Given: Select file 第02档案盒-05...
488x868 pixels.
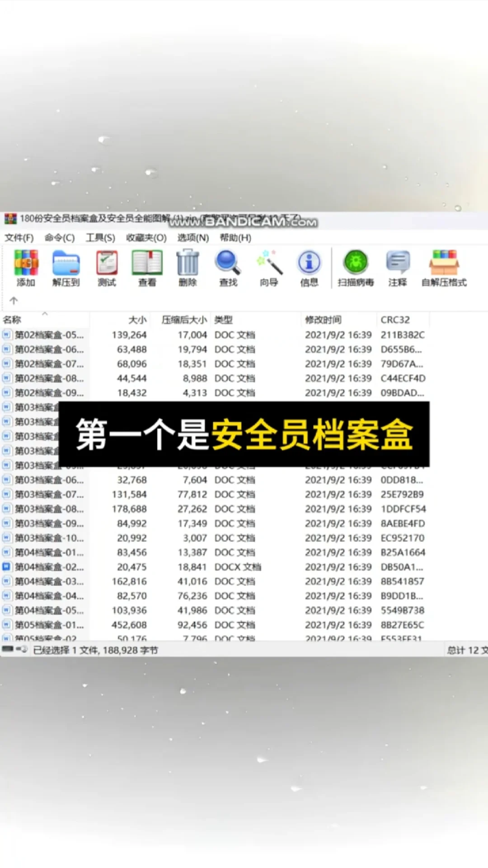Looking at the screenshot, I should point(49,335).
